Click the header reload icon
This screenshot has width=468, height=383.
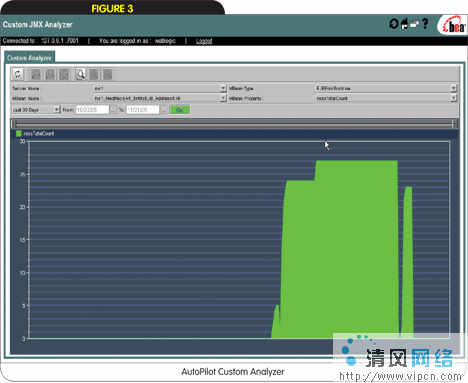coord(394,24)
